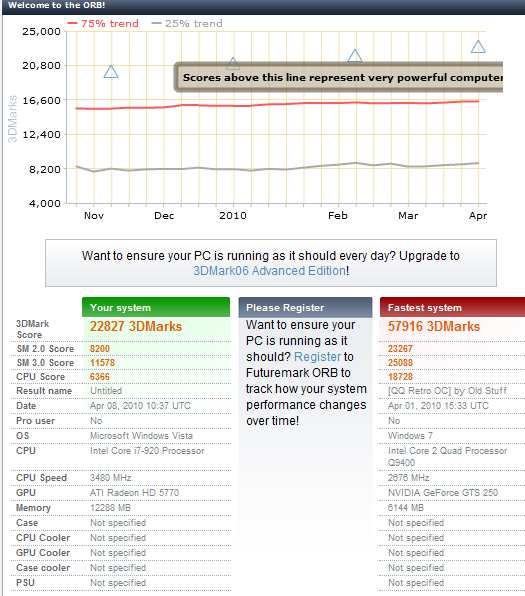
Task: Click the 6144 MB memory value
Action: point(406,508)
